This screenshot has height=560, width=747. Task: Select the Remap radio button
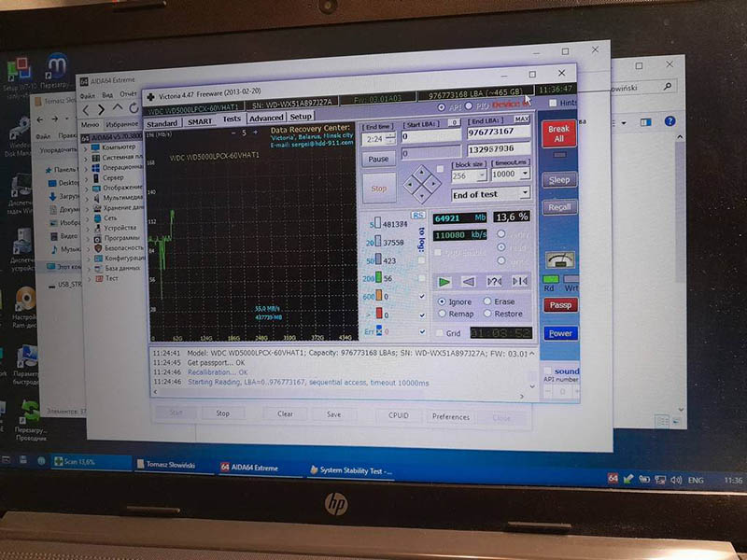tap(442, 314)
